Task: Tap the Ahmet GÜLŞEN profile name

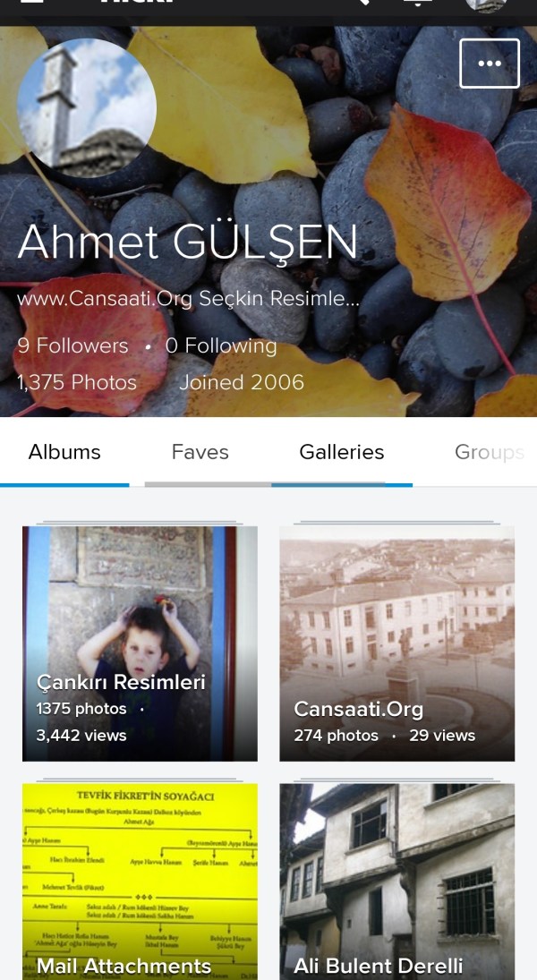Action: tap(188, 242)
